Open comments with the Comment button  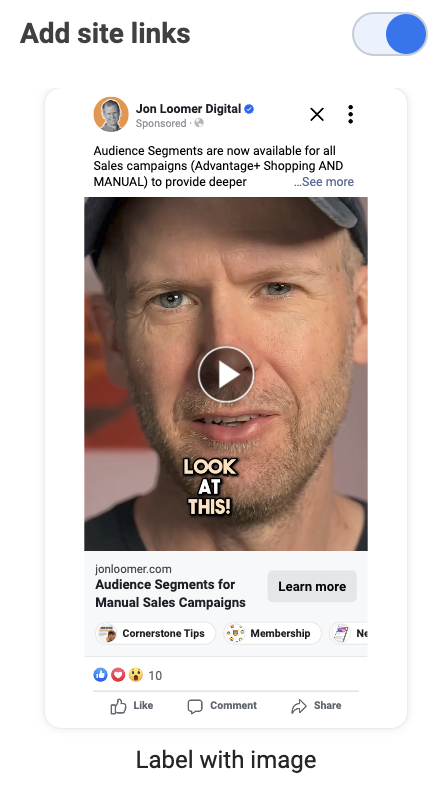(x=222, y=706)
